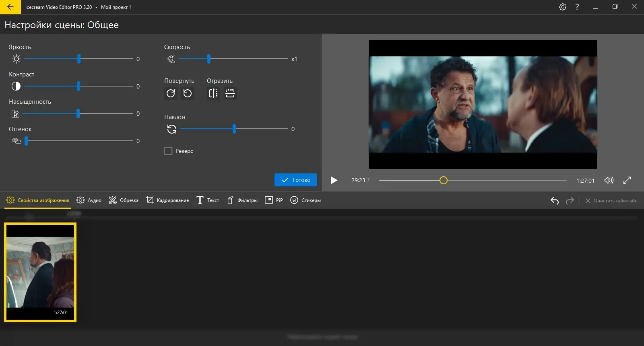Undo the last action
The image size is (644, 346).
coord(555,200)
